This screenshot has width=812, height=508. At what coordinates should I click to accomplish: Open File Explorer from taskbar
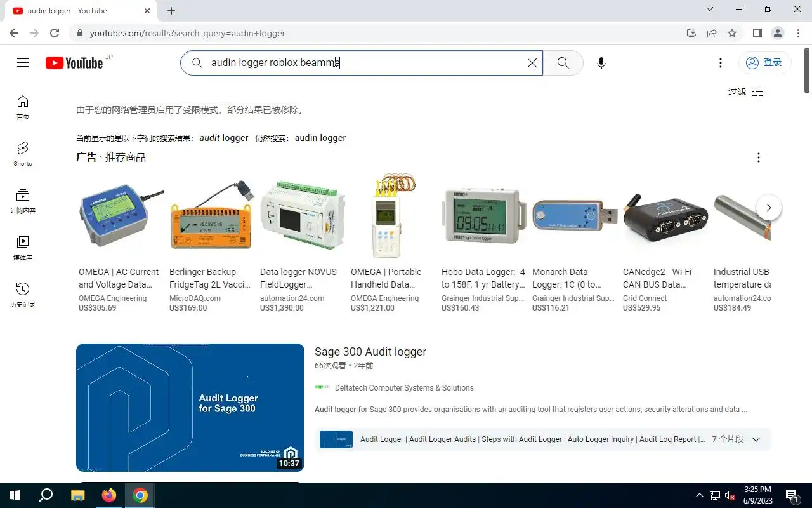pos(77,495)
